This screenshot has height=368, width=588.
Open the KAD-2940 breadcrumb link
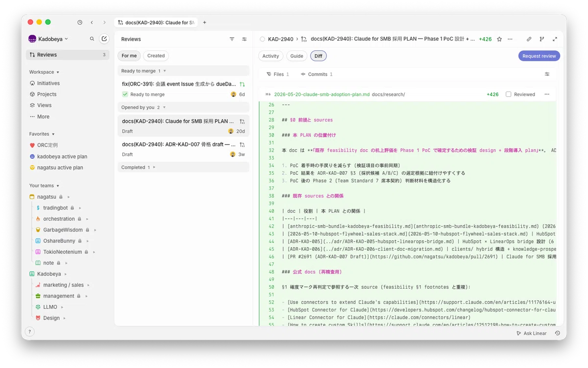(x=281, y=39)
